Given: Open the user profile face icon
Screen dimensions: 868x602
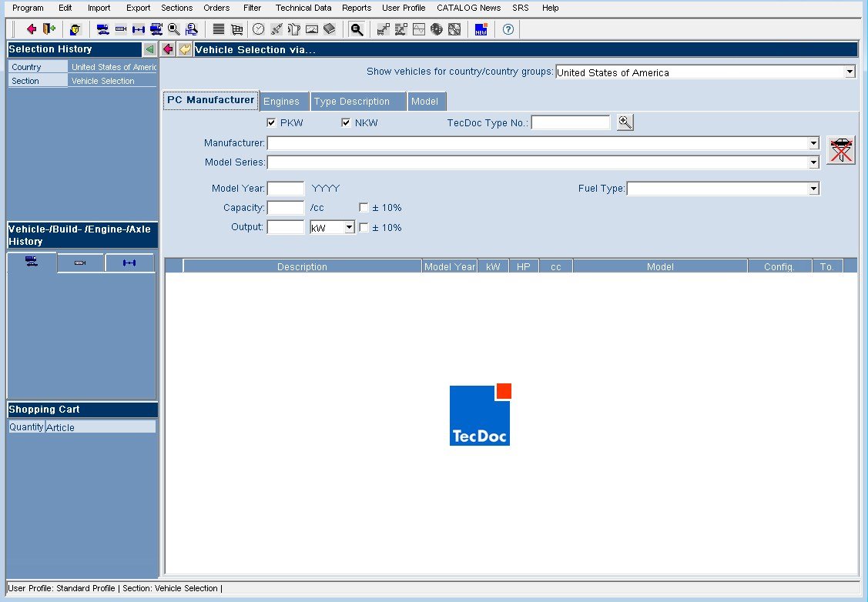Looking at the screenshot, I should [x=75, y=29].
